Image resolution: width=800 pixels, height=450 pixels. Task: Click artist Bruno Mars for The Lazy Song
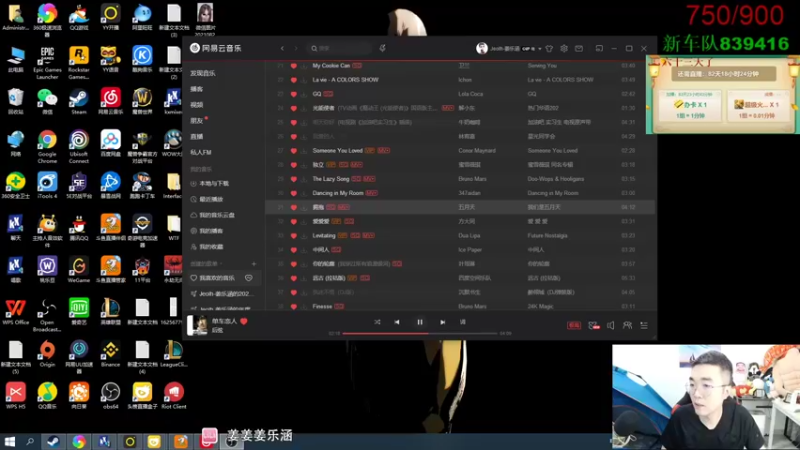click(x=472, y=179)
